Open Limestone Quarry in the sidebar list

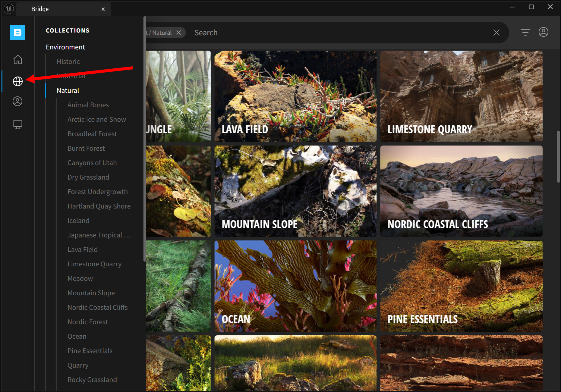94,264
